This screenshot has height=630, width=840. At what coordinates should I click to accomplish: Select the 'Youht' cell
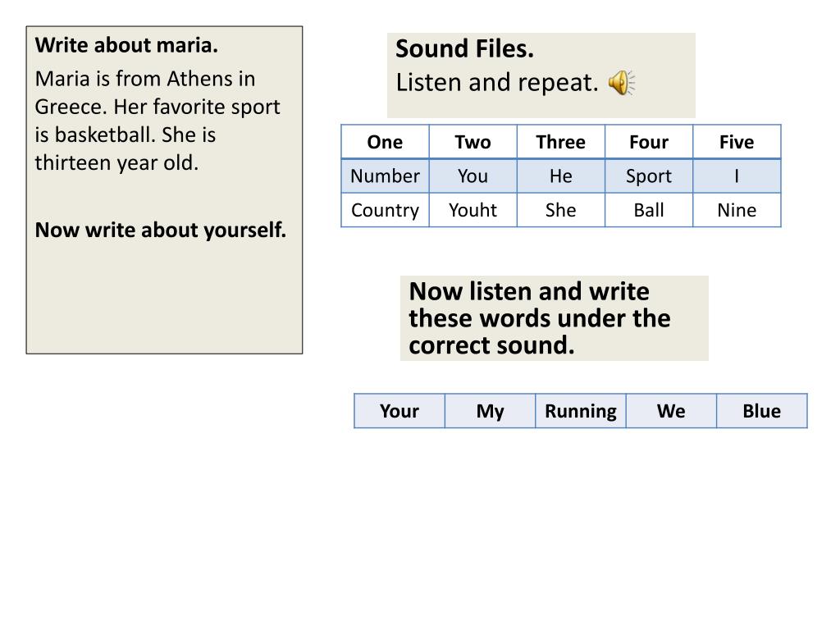(473, 210)
